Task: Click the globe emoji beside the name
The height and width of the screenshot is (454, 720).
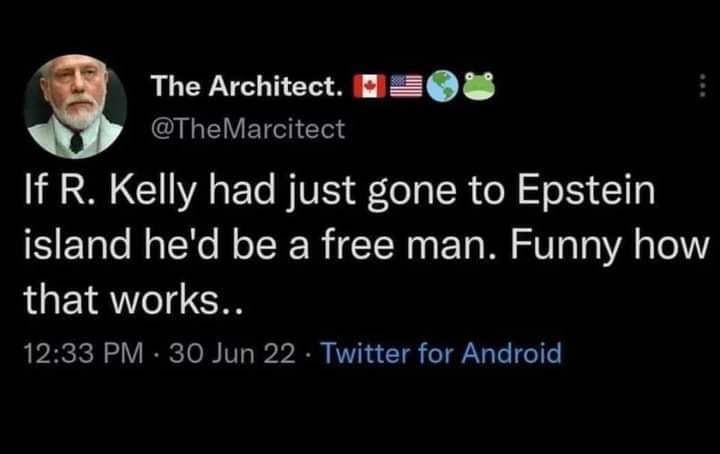Action: click(442, 88)
